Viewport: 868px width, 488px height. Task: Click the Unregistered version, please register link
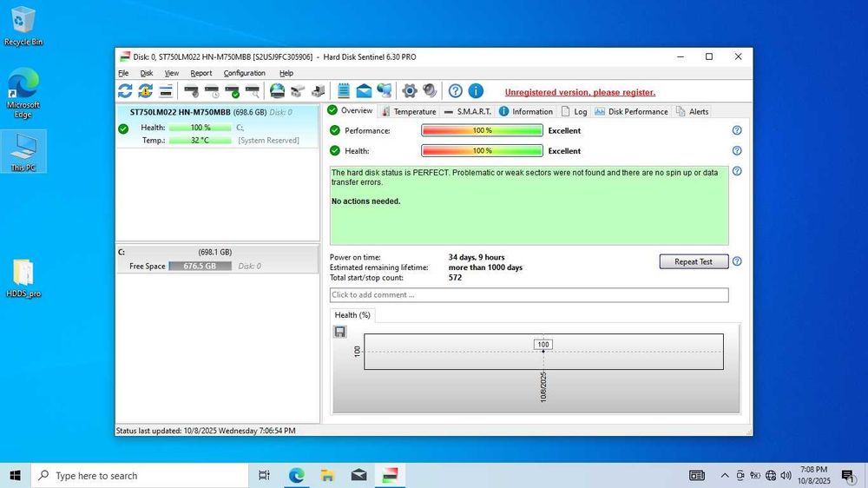coord(580,93)
